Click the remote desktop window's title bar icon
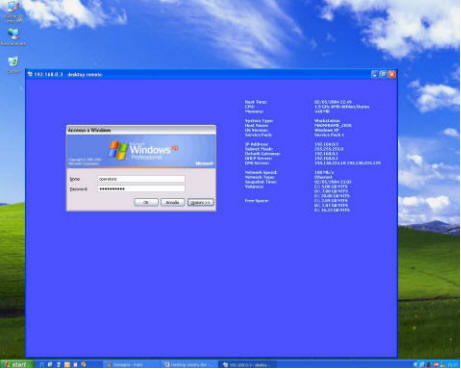Viewport: 461px width, 369px height. coord(30,74)
